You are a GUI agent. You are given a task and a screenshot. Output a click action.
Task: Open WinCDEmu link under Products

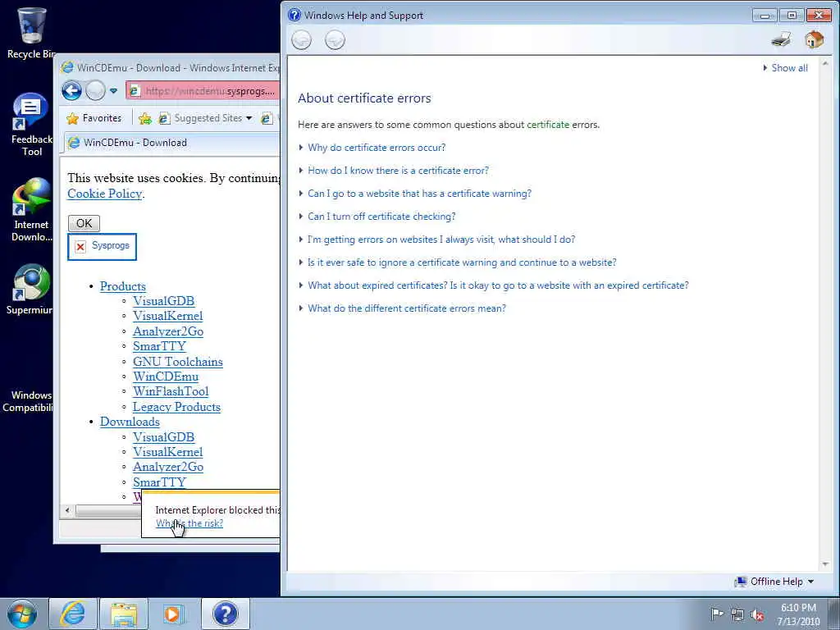click(166, 377)
